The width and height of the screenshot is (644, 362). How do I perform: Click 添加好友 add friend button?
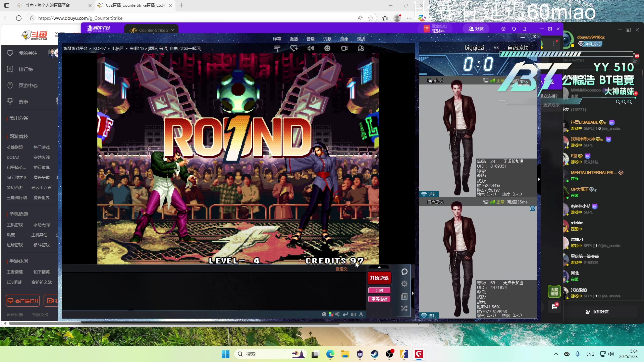pos(597,312)
